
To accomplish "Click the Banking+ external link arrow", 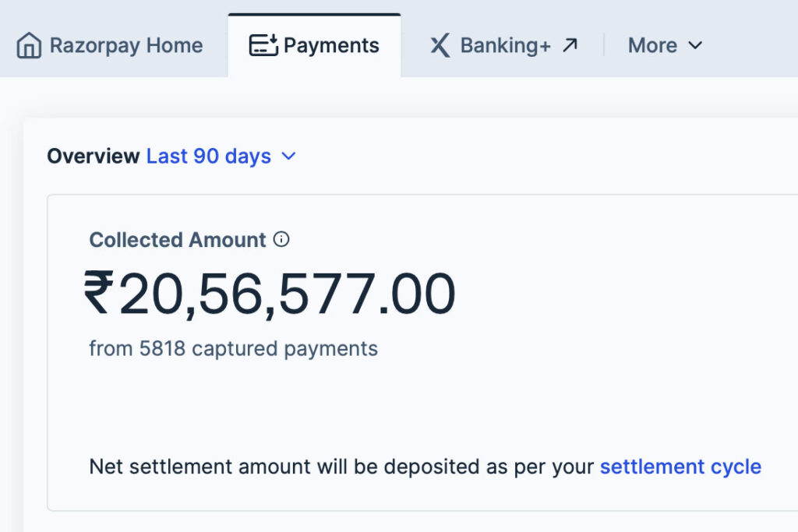I will (570, 45).
